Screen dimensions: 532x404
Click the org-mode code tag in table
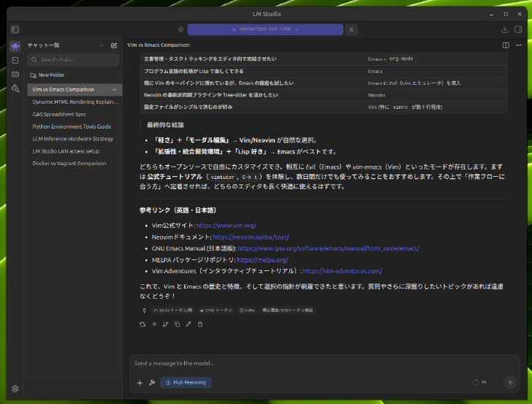[x=401, y=59]
